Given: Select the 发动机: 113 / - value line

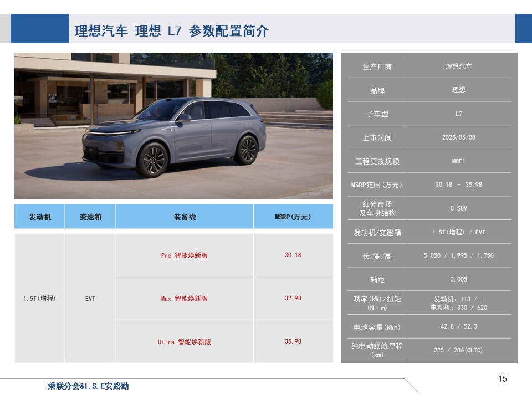Looking at the screenshot, I should [x=459, y=299].
